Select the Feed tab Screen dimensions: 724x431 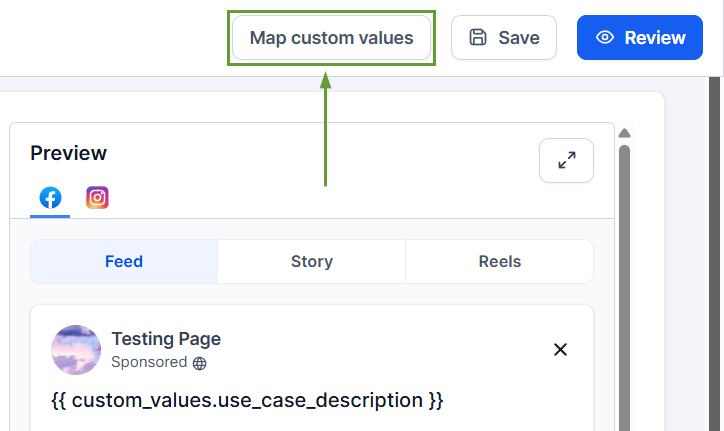(124, 261)
